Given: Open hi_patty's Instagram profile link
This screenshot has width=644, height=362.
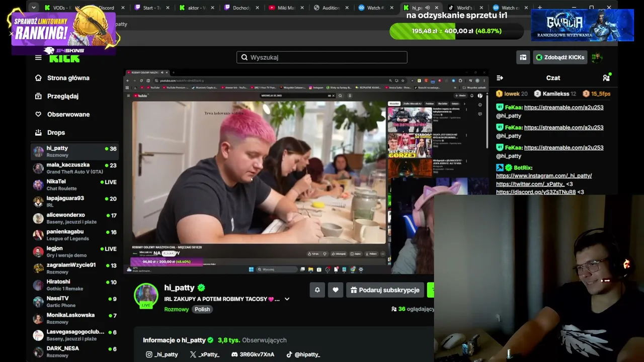Looking at the screenshot, I should click(x=162, y=354).
